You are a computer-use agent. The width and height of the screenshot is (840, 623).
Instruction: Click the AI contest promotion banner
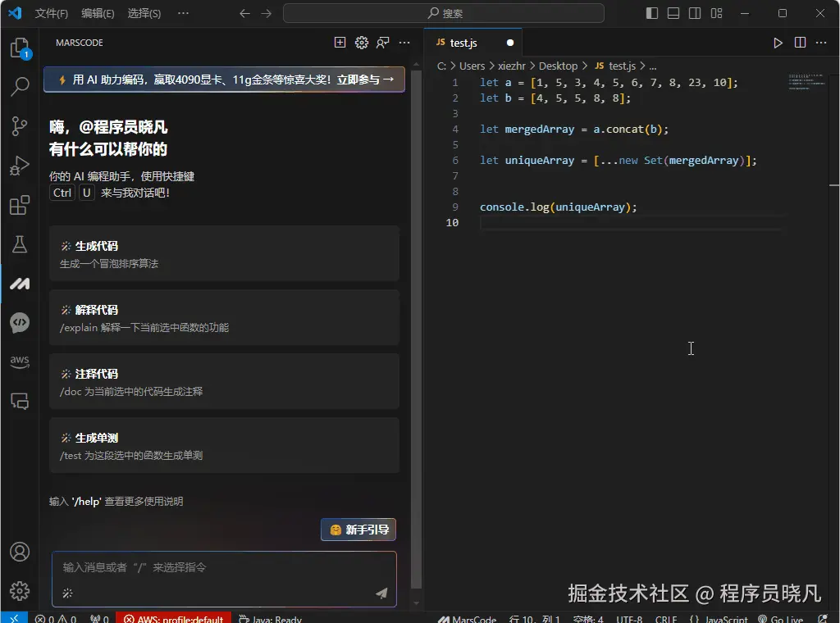[x=224, y=80]
